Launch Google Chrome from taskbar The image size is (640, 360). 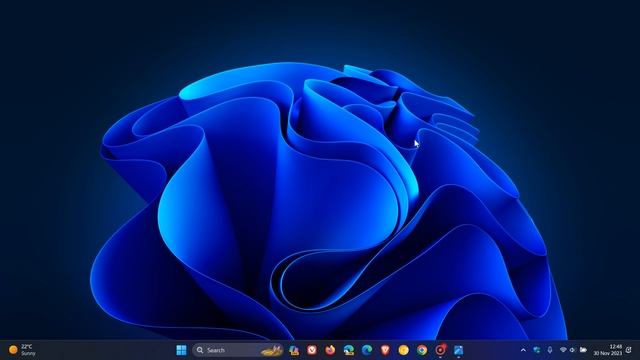tap(422, 350)
